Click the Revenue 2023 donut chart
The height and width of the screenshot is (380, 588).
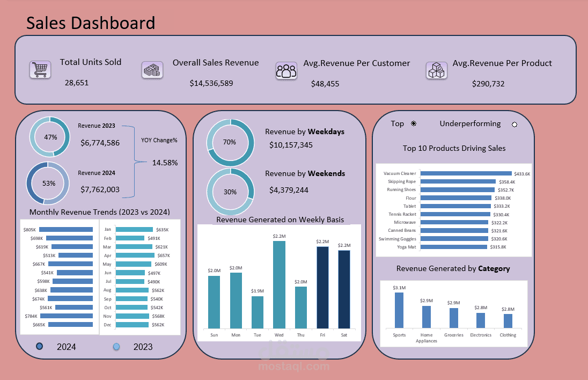point(49,137)
